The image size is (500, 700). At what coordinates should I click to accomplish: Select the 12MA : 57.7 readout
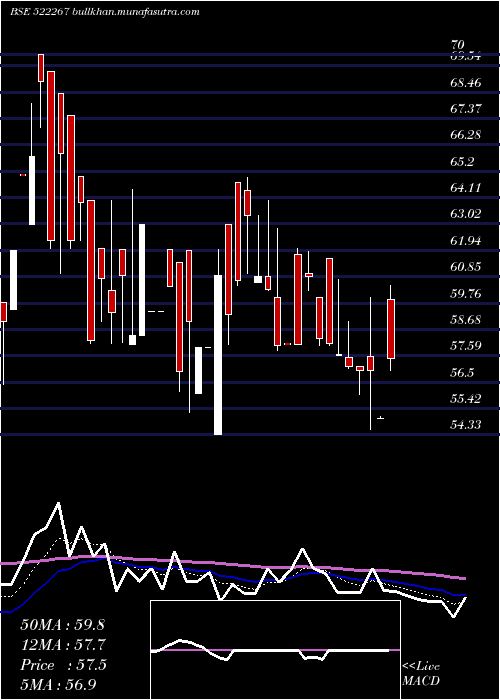pyautogui.click(x=63, y=645)
